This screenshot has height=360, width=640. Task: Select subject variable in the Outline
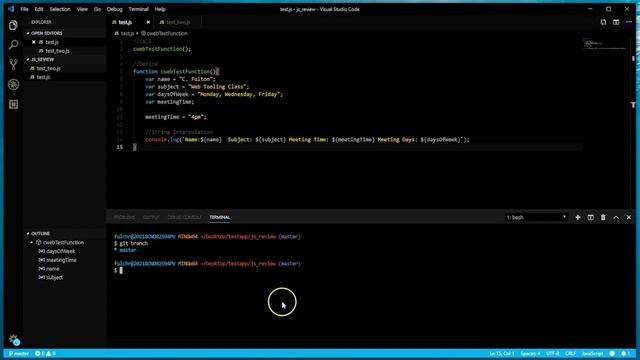pyautogui.click(x=54, y=278)
